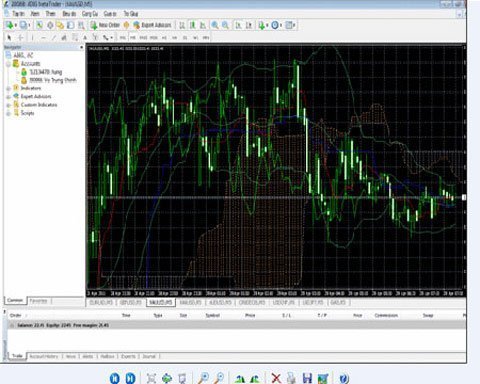Switch to the GBPUSD chart tab
480x384 pixels.
click(x=130, y=302)
